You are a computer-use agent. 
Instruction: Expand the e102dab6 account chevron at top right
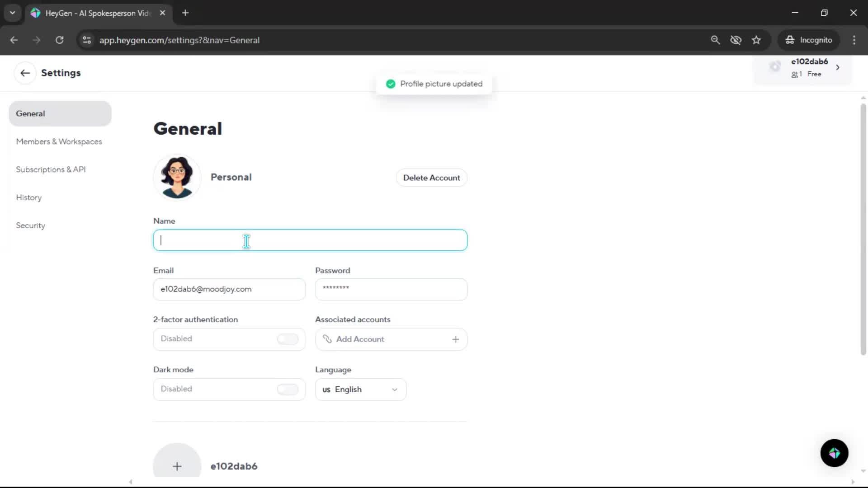838,67
